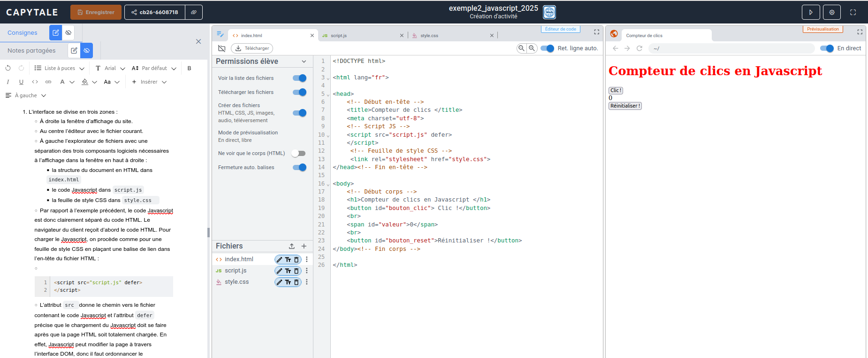The width and height of the screenshot is (868, 358).
Task: Open the background fill color dropdown
Action: click(x=89, y=82)
